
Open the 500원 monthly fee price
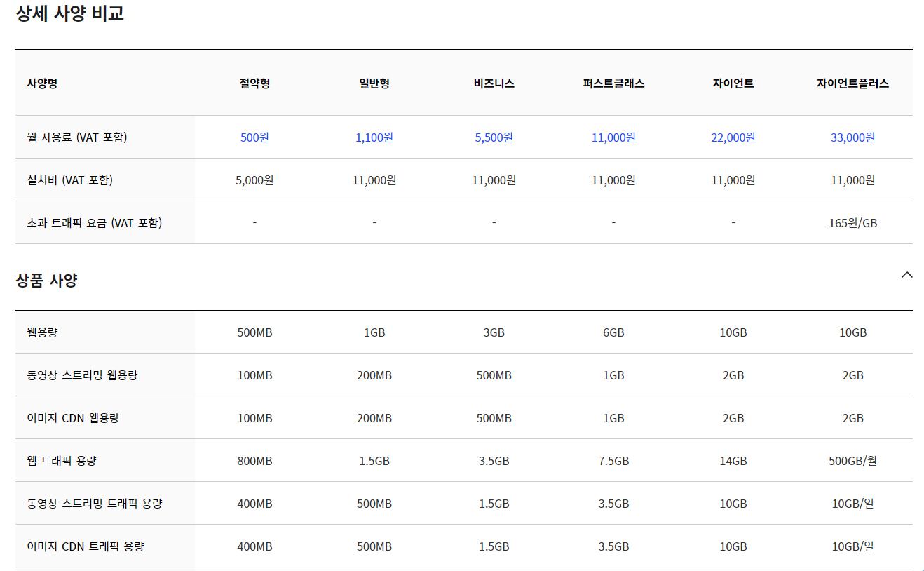point(254,137)
